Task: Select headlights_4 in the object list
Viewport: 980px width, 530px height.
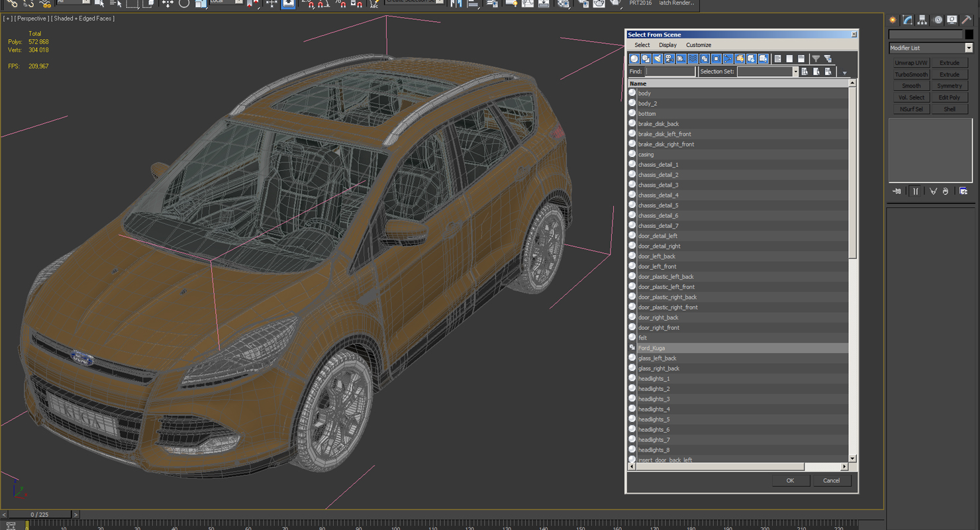Action: (738, 409)
